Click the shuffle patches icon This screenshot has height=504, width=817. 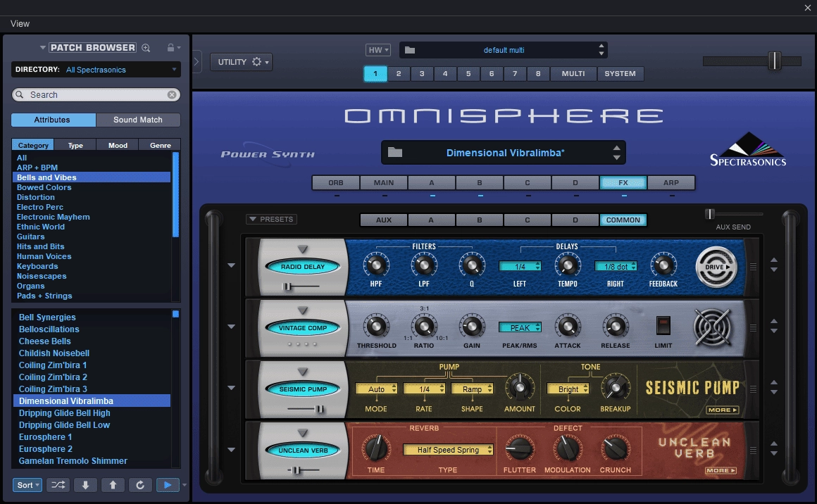coord(58,485)
